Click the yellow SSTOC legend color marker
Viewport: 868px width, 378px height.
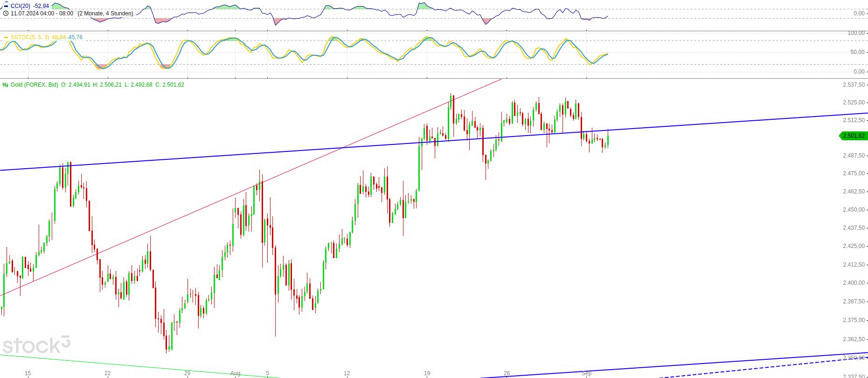tap(6, 37)
